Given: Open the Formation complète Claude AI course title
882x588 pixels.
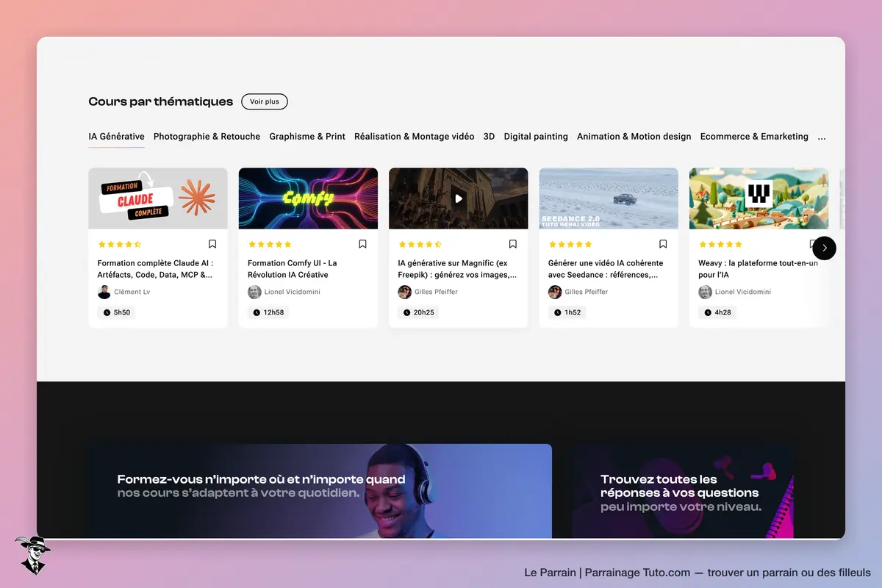Looking at the screenshot, I should click(x=155, y=269).
